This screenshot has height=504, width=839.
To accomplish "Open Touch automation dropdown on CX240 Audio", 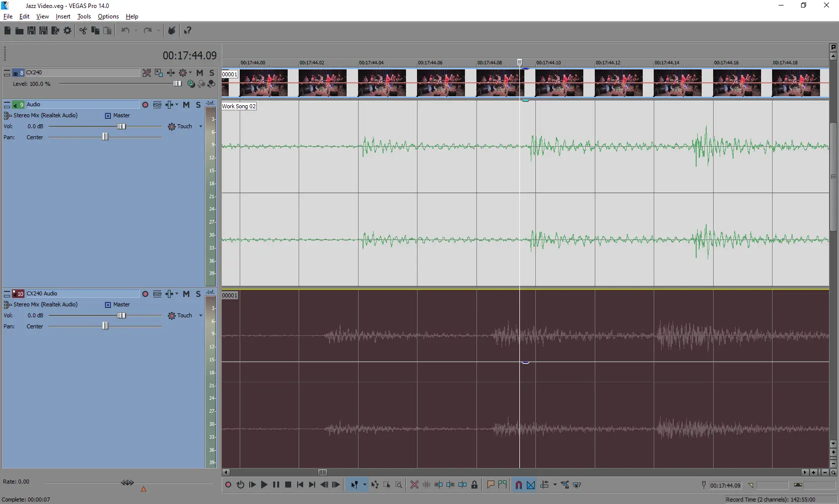I will 201,316.
